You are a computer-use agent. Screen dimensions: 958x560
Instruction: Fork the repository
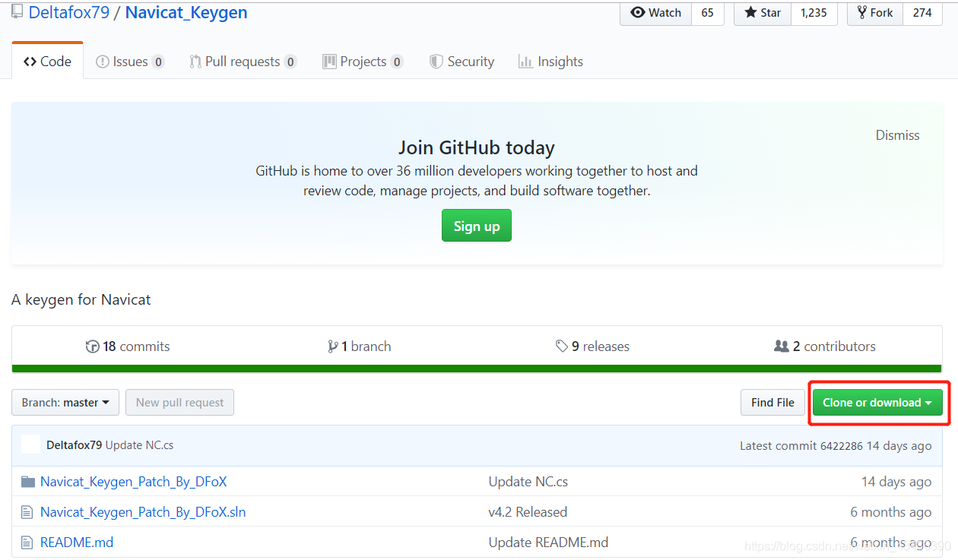(x=874, y=13)
